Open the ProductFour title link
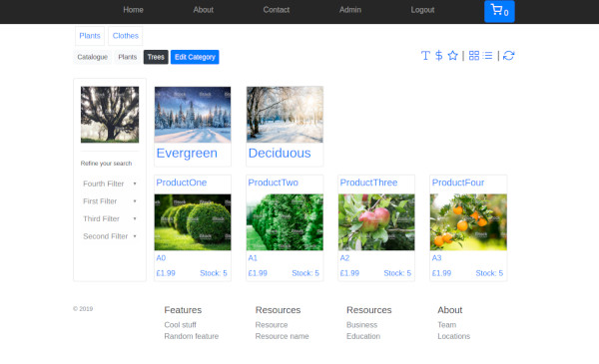 [x=458, y=182]
